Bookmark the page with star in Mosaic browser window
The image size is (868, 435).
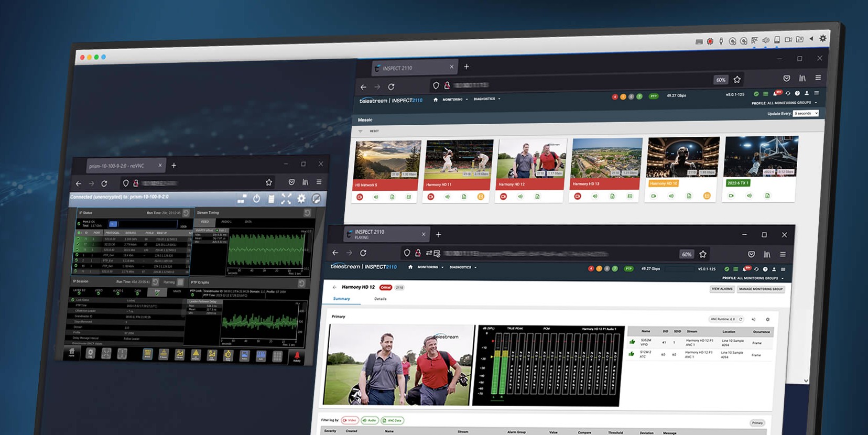point(737,80)
